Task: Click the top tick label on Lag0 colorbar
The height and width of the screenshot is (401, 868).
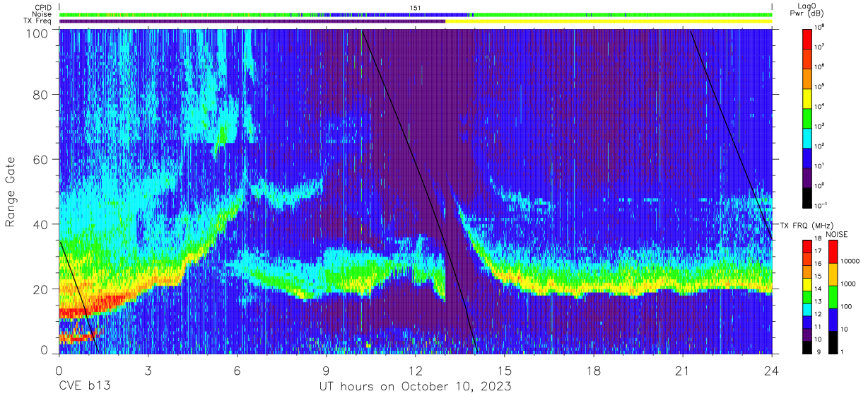Action: [x=821, y=27]
